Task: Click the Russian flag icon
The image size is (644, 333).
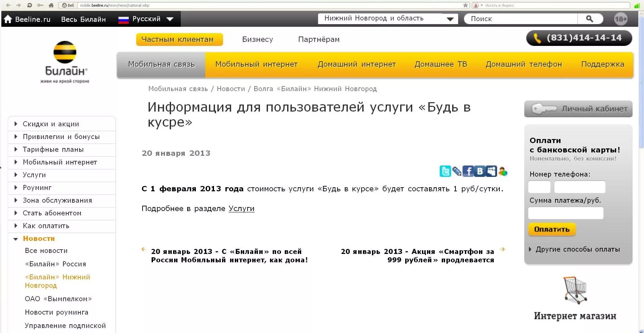Action: (x=123, y=20)
